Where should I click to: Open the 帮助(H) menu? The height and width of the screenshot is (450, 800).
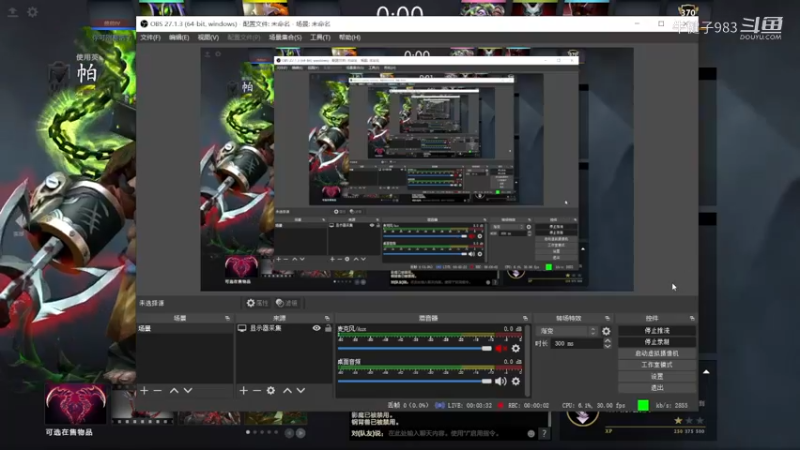[x=350, y=37]
